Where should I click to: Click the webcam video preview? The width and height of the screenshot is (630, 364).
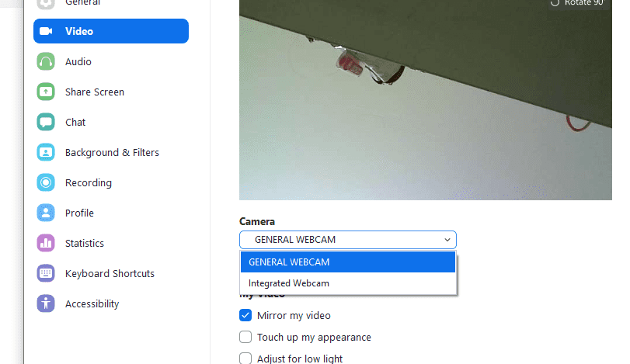tap(426, 100)
